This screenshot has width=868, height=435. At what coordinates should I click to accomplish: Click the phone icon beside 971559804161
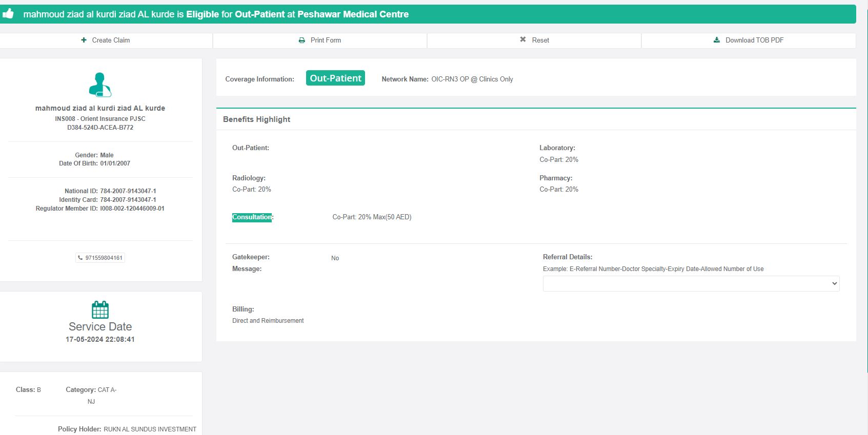[80, 258]
